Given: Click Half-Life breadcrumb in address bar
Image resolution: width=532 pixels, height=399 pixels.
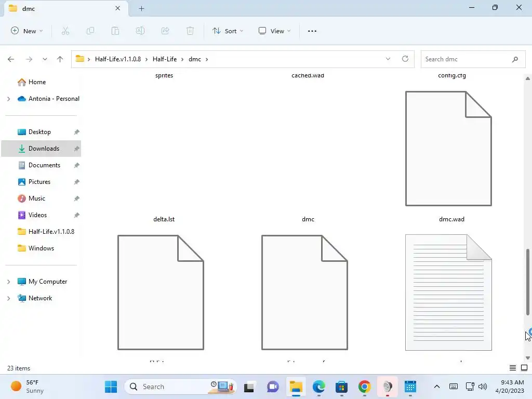Looking at the screenshot, I should (x=165, y=59).
